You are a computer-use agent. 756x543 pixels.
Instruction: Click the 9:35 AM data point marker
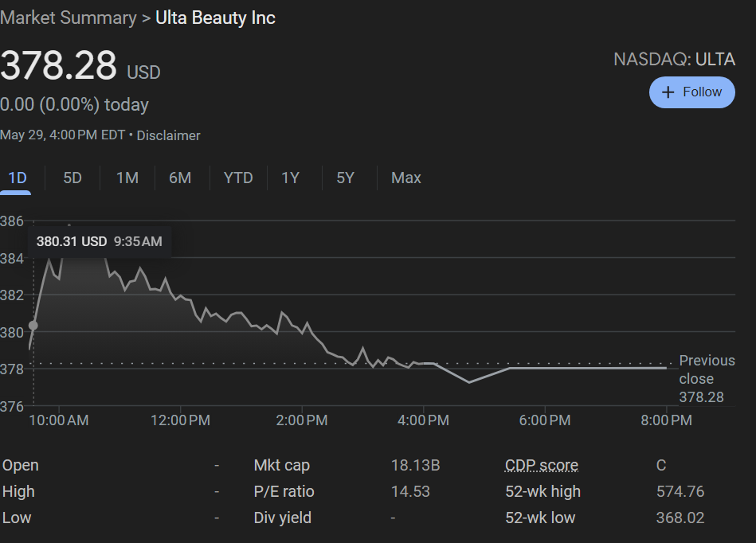coord(33,325)
